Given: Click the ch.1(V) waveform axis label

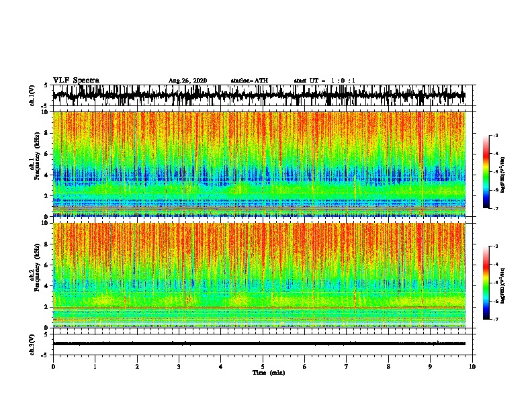Looking at the screenshot, I should [x=32, y=95].
